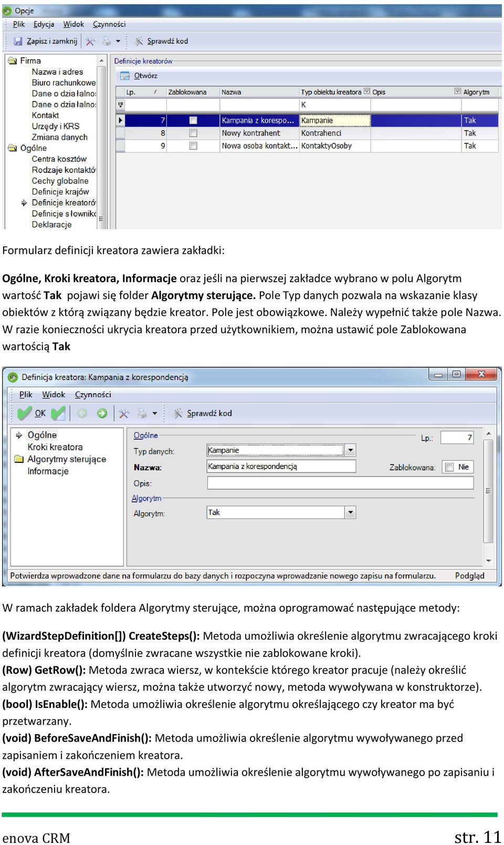Select Informacje tree item
The height and width of the screenshot is (845, 504).
(48, 471)
